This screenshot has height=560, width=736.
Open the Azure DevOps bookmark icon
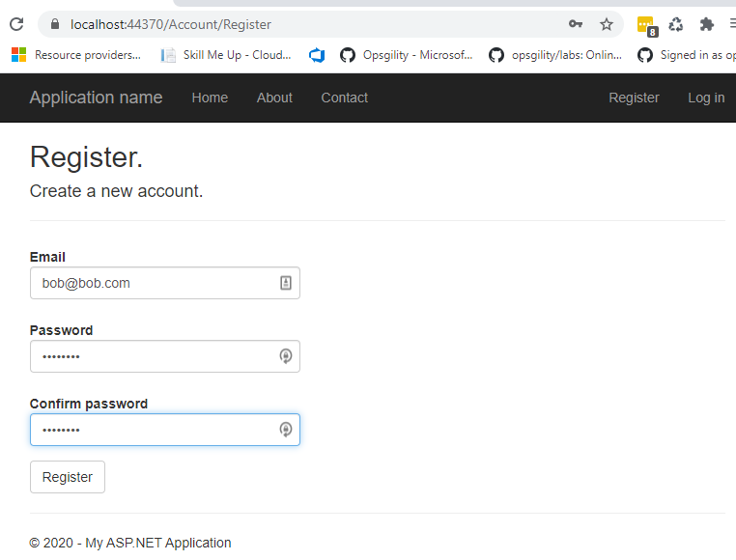point(317,55)
